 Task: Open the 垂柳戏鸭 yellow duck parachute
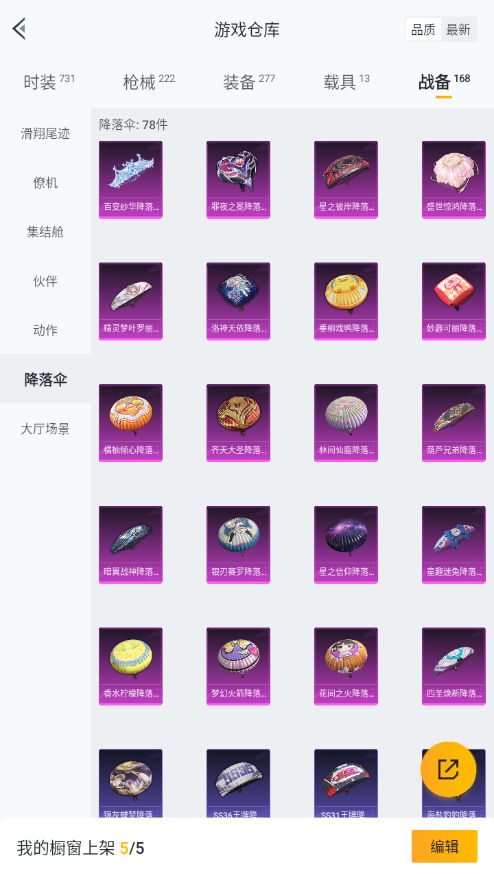click(x=346, y=301)
